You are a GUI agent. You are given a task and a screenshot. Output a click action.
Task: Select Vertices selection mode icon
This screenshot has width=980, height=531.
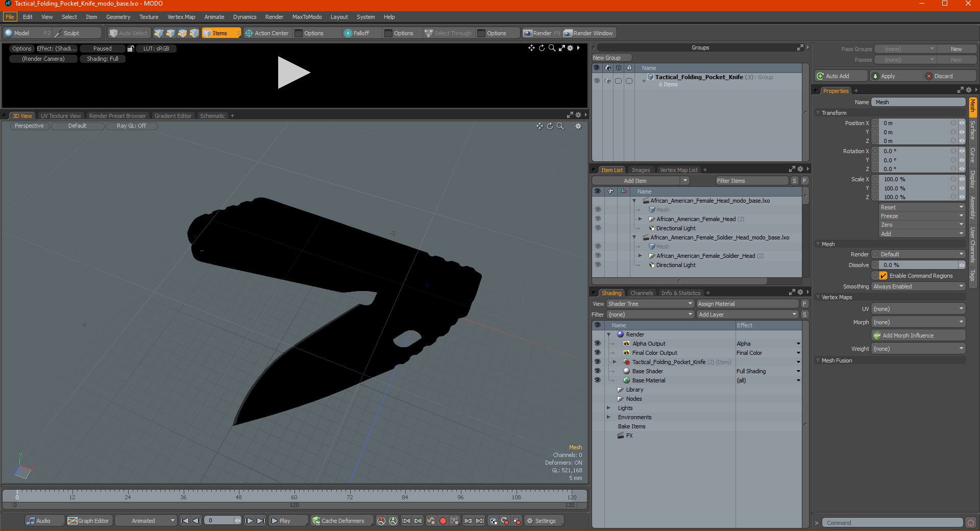coord(159,33)
